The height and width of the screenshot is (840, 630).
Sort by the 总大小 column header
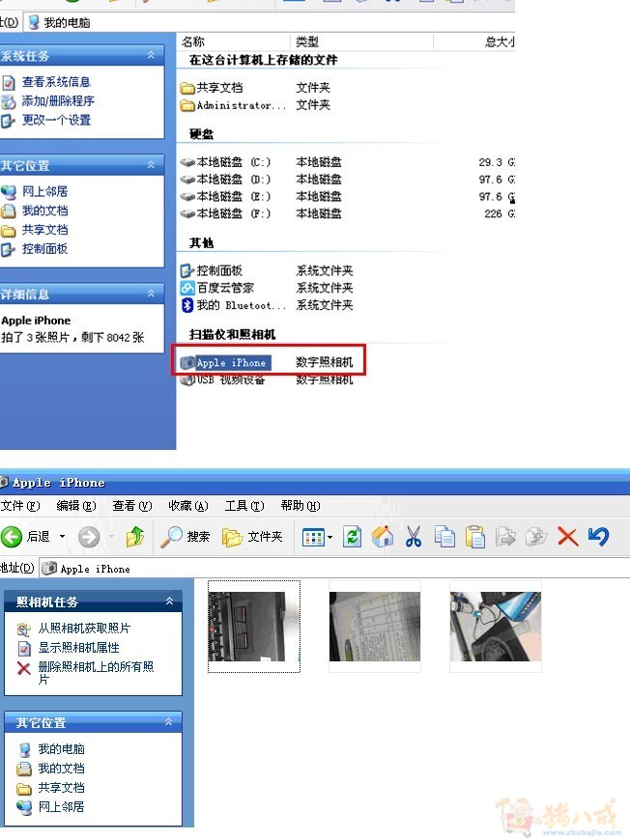click(474, 42)
